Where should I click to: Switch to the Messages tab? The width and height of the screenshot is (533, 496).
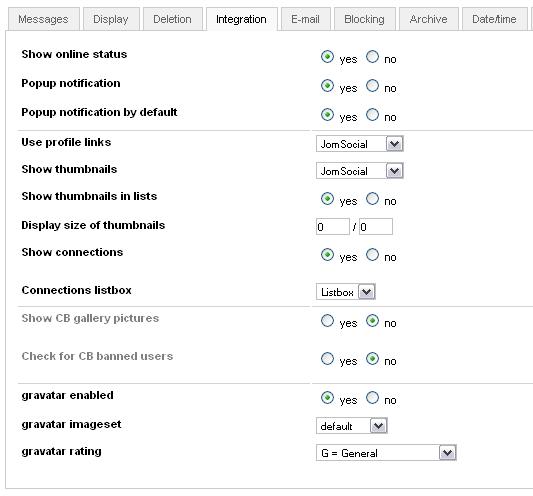[x=44, y=19]
